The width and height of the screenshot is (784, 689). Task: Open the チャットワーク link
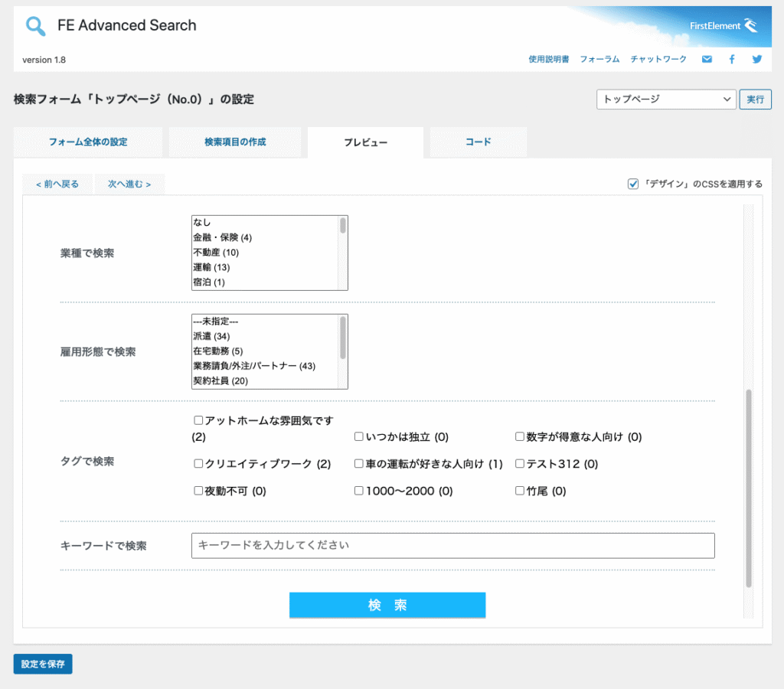tap(658, 59)
